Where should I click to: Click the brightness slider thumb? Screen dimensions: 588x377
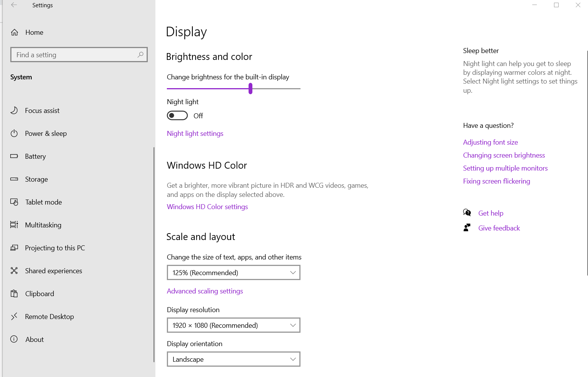click(x=250, y=89)
